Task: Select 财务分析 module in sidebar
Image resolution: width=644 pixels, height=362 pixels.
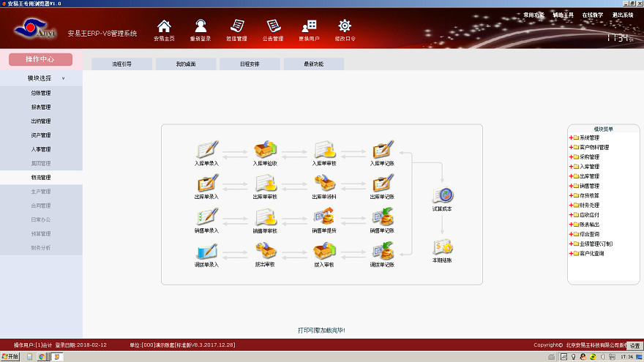Action: point(41,248)
